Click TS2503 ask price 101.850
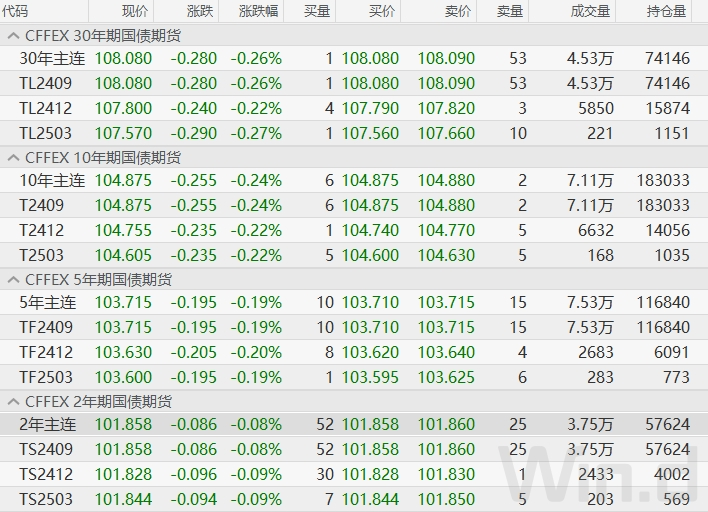 tap(446, 499)
